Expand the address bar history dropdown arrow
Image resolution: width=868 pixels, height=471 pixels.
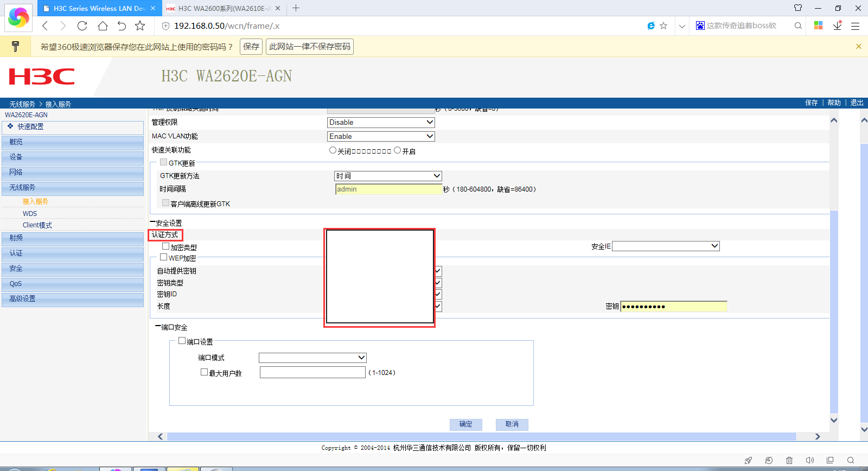tap(682, 26)
